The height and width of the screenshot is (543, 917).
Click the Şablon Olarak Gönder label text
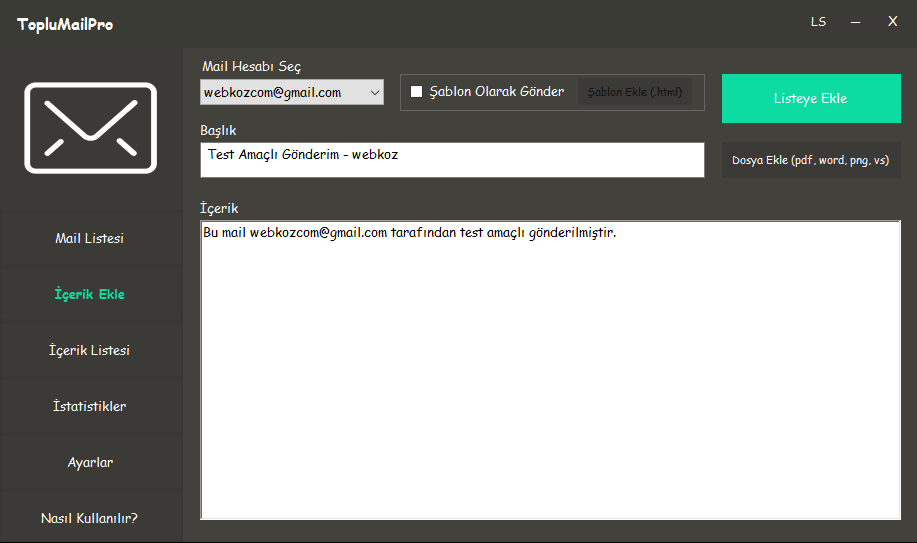pos(496,92)
